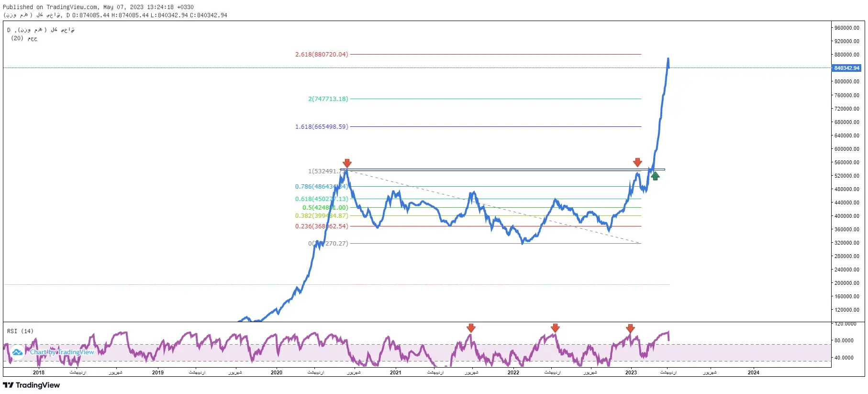The width and height of the screenshot is (868, 394).
Task: Select the green up arrow below the breakout
Action: (x=656, y=176)
